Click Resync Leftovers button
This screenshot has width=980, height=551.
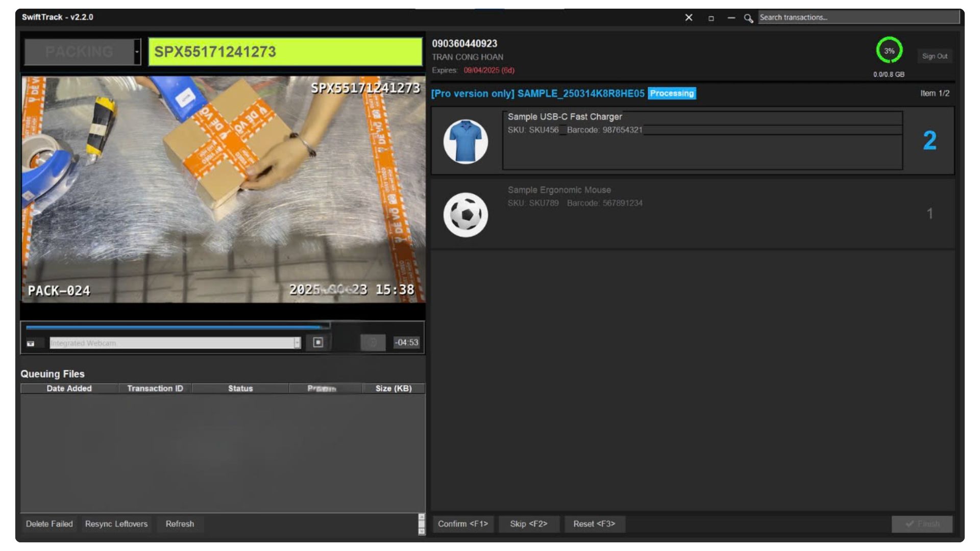[116, 524]
